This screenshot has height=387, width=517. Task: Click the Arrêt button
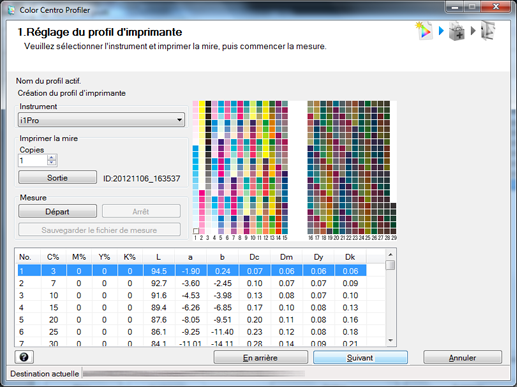[141, 211]
